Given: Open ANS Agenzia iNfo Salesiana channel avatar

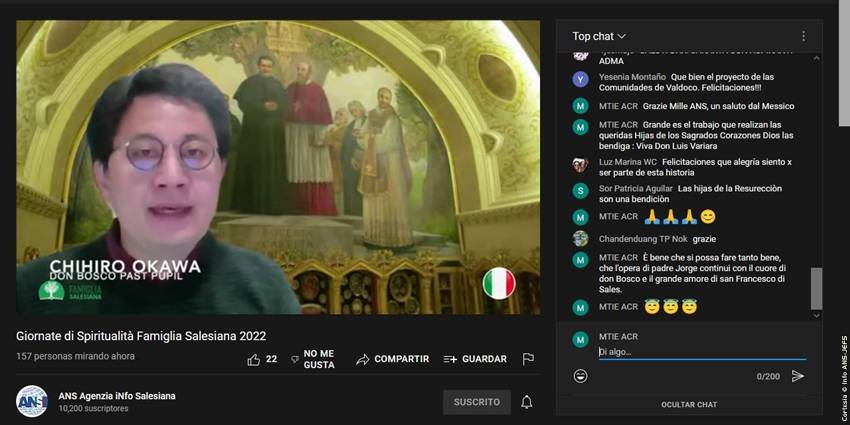Looking at the screenshot, I should pyautogui.click(x=31, y=401).
